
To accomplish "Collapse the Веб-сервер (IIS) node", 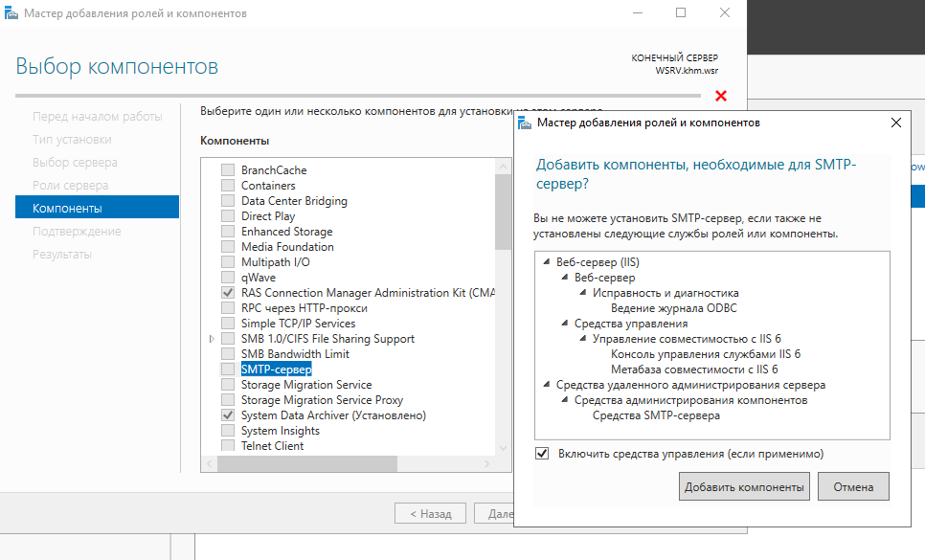I will click(546, 261).
